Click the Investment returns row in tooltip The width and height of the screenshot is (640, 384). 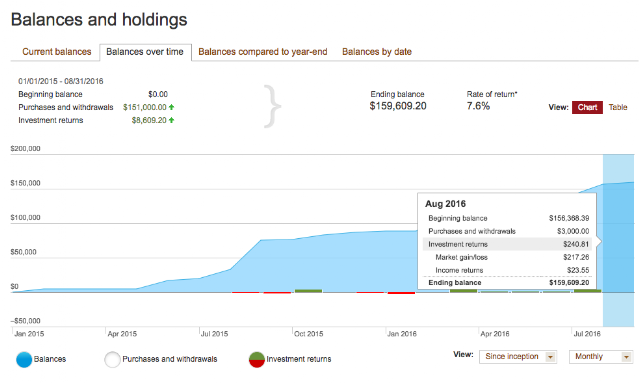(x=507, y=244)
